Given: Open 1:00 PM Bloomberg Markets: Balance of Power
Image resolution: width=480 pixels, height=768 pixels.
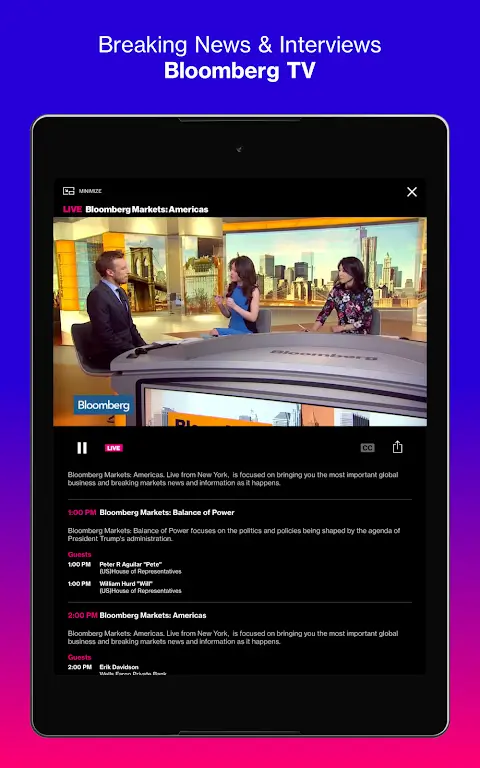Looking at the screenshot, I should click(151, 512).
